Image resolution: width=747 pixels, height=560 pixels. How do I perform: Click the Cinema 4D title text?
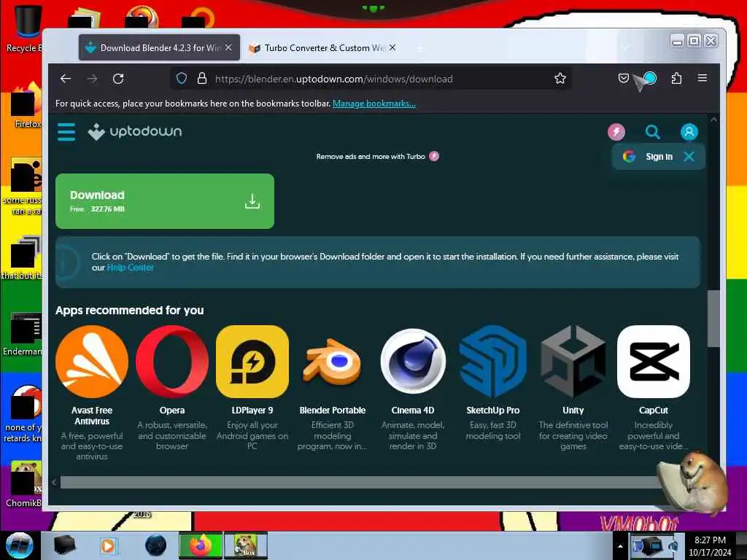pyautogui.click(x=413, y=411)
